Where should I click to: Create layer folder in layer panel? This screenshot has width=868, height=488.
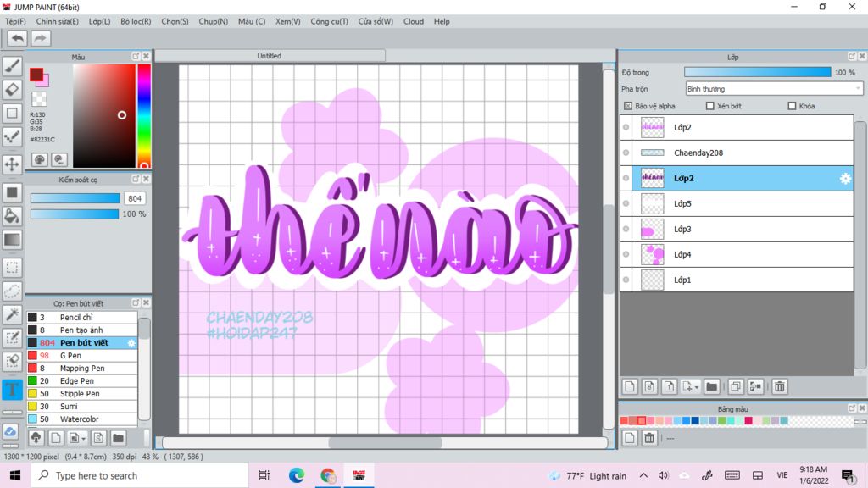click(x=712, y=386)
